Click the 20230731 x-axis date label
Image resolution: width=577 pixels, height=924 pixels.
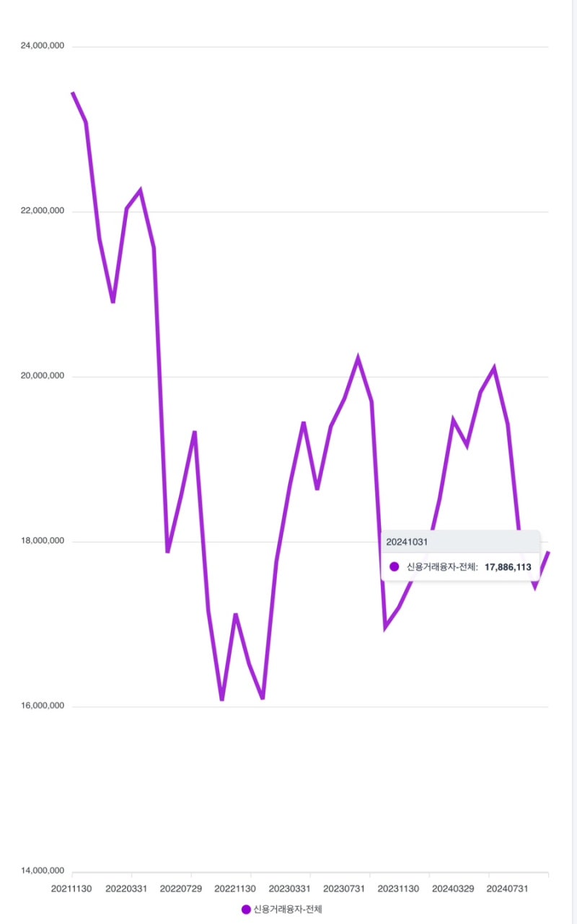345,889
